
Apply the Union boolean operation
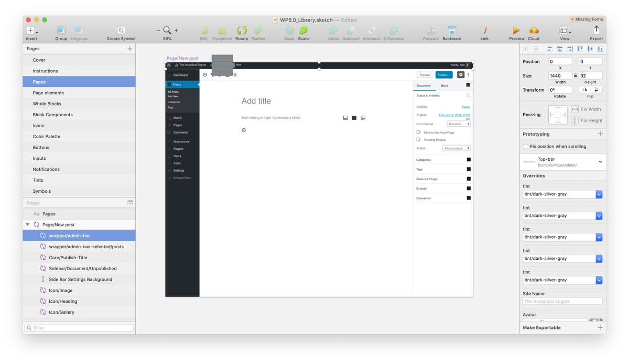(333, 31)
